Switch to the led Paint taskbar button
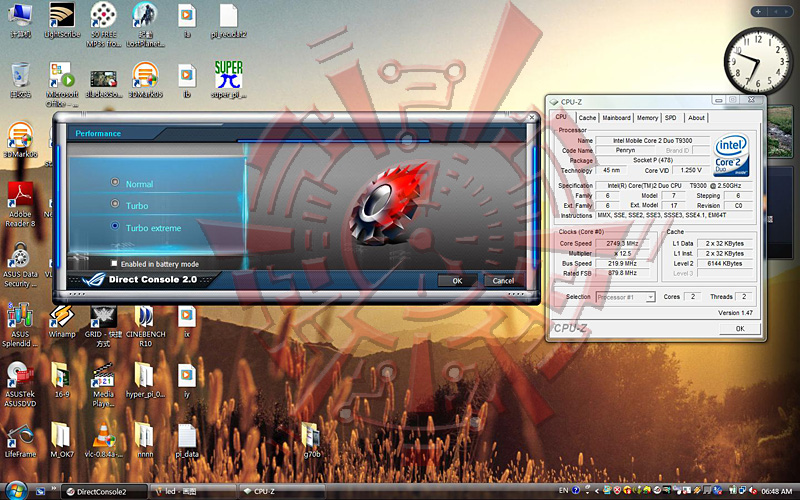 click(192, 492)
